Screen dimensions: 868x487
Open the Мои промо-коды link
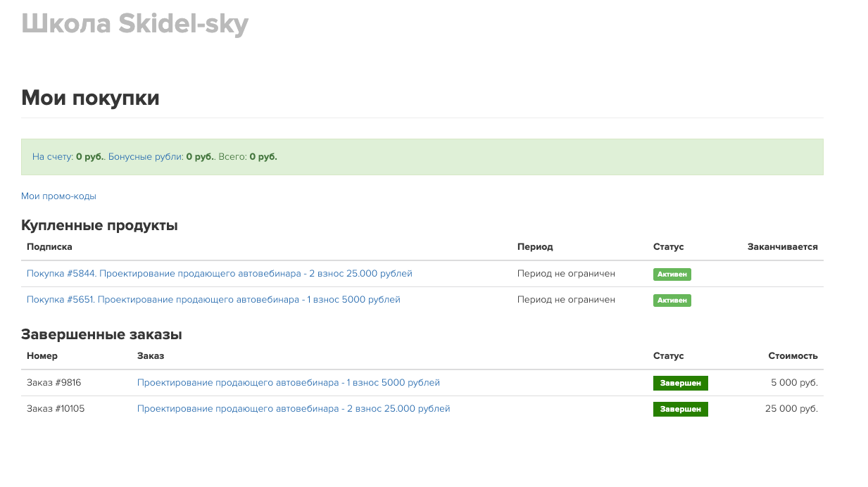(58, 196)
